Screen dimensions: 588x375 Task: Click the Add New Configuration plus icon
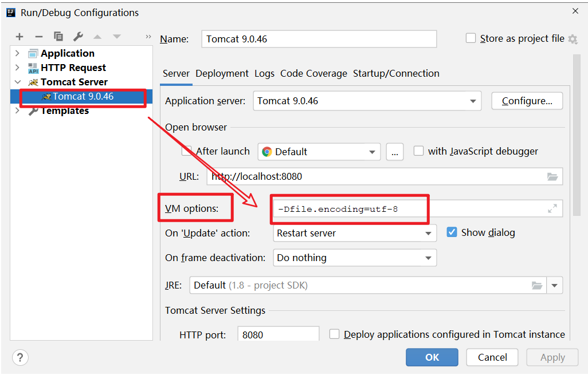pyautogui.click(x=19, y=37)
